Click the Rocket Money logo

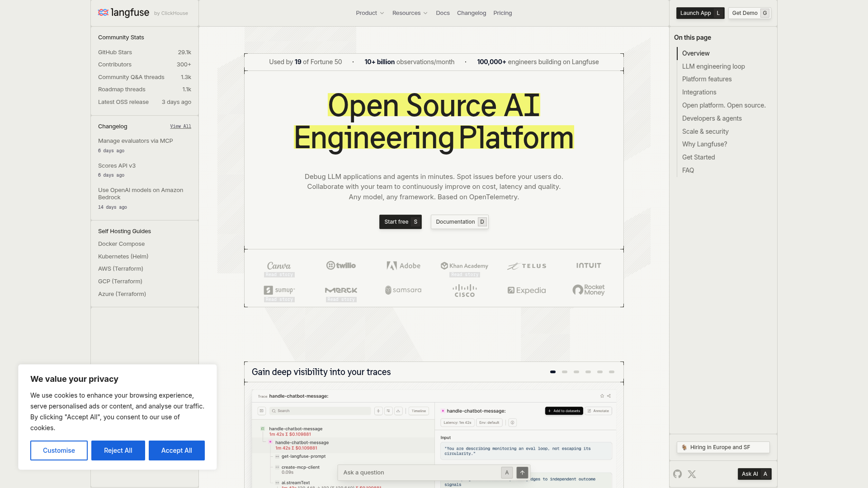(589, 290)
